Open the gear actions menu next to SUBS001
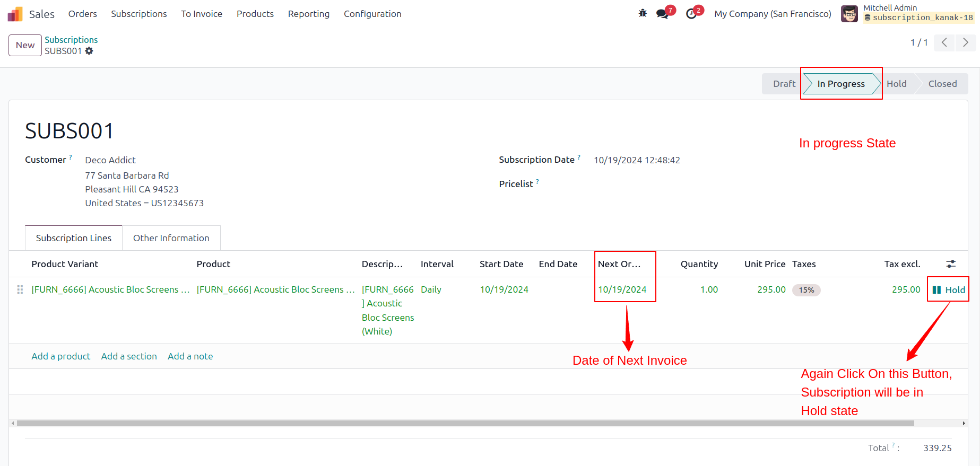980x466 pixels. [89, 51]
